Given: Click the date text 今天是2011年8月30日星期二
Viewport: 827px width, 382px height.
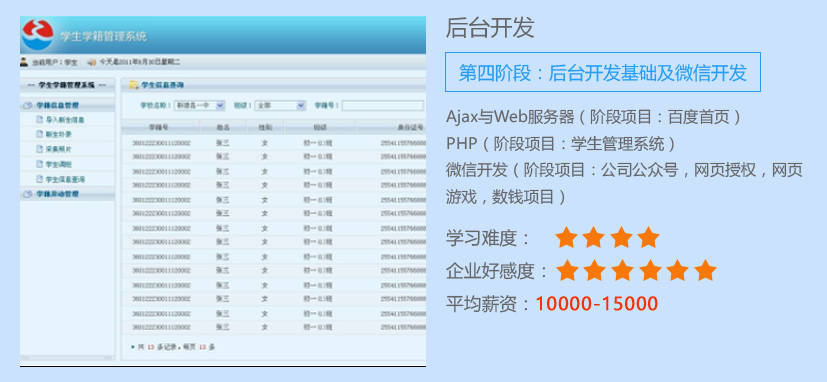Looking at the screenshot, I should (140, 62).
